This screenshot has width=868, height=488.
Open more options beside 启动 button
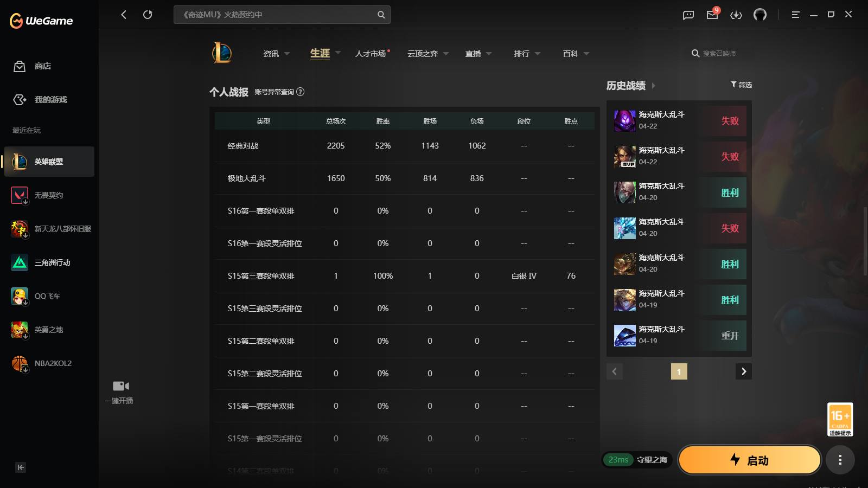coord(840,460)
